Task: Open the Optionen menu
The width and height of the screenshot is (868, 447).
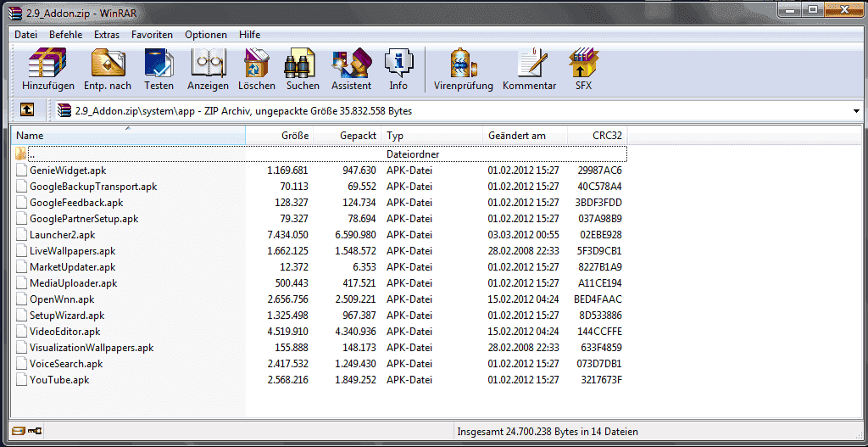Action: 206,34
